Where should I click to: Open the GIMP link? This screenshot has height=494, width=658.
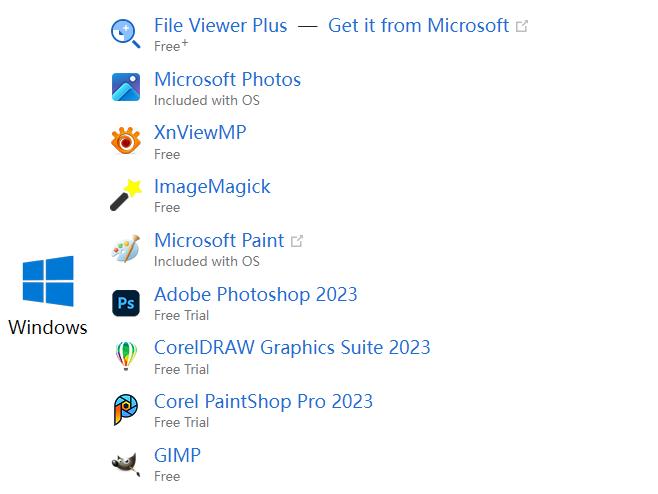click(177, 455)
